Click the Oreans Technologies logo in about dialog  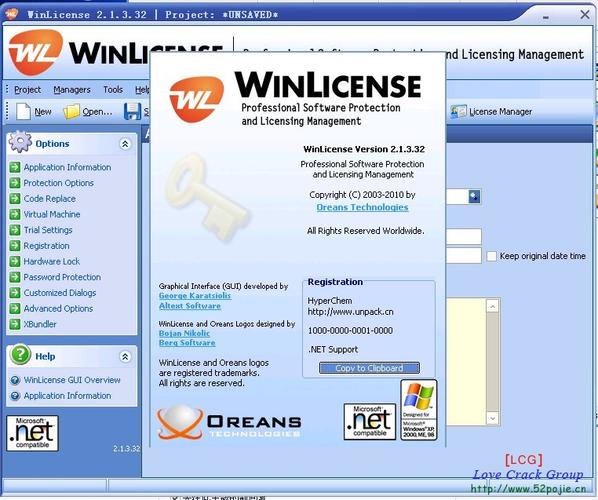click(229, 423)
